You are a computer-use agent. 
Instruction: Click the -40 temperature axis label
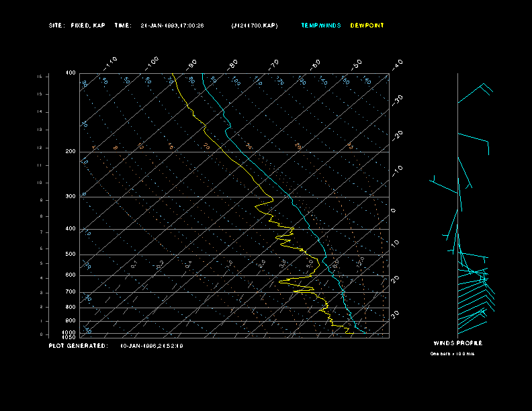[398, 64]
